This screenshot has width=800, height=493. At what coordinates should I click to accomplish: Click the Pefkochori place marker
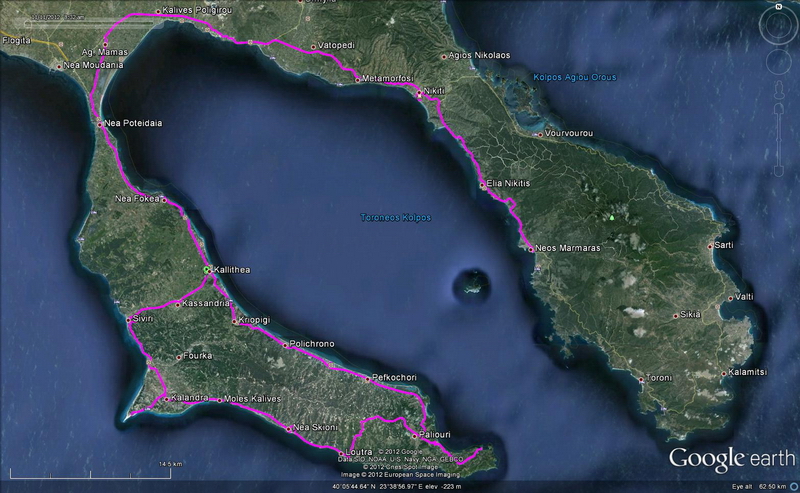click(x=367, y=379)
